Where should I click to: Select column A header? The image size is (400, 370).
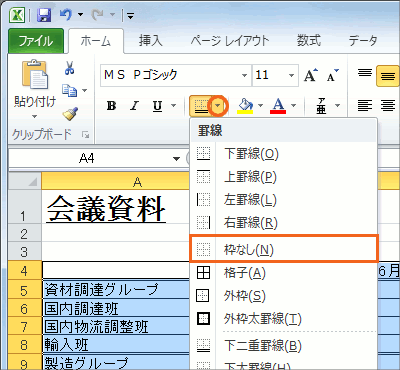coord(115,182)
